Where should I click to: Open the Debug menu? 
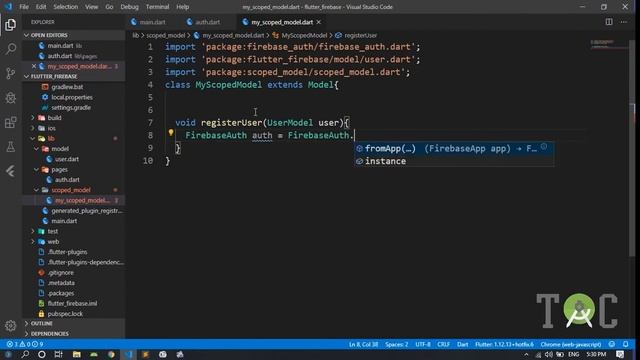[x=129, y=7]
